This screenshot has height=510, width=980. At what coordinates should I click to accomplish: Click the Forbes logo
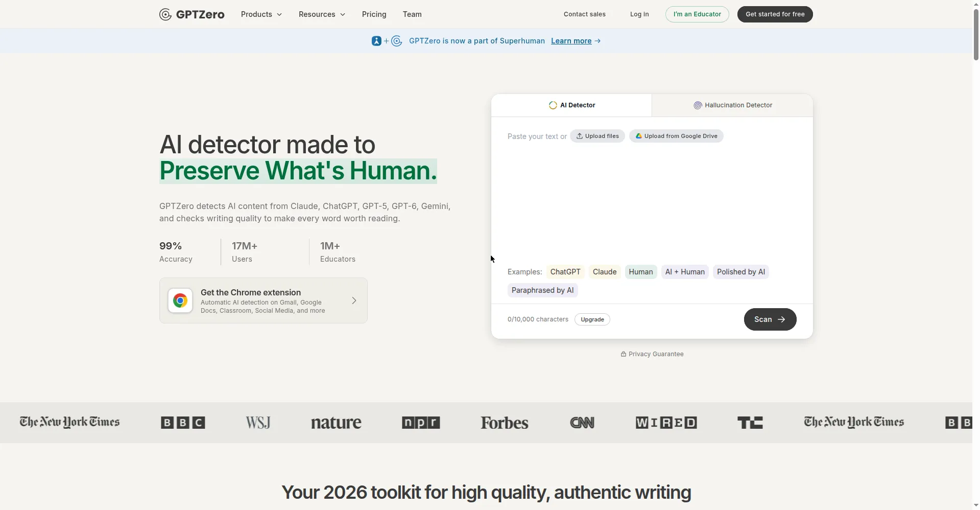(x=505, y=423)
